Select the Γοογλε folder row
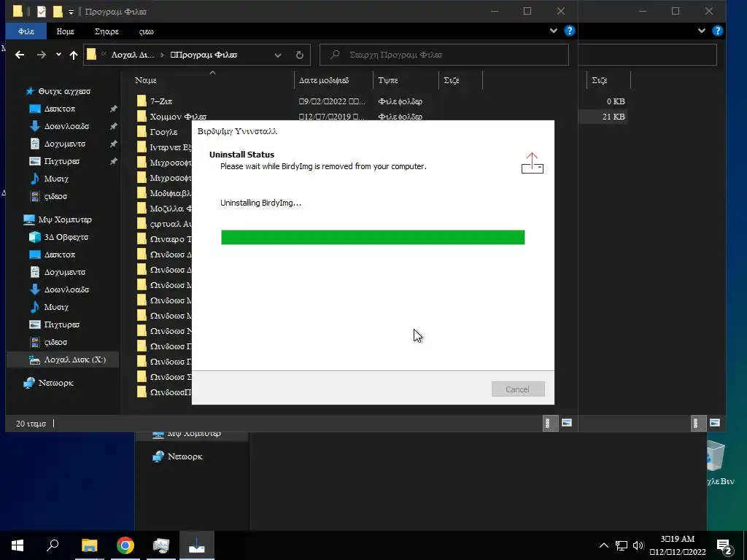 (x=163, y=132)
